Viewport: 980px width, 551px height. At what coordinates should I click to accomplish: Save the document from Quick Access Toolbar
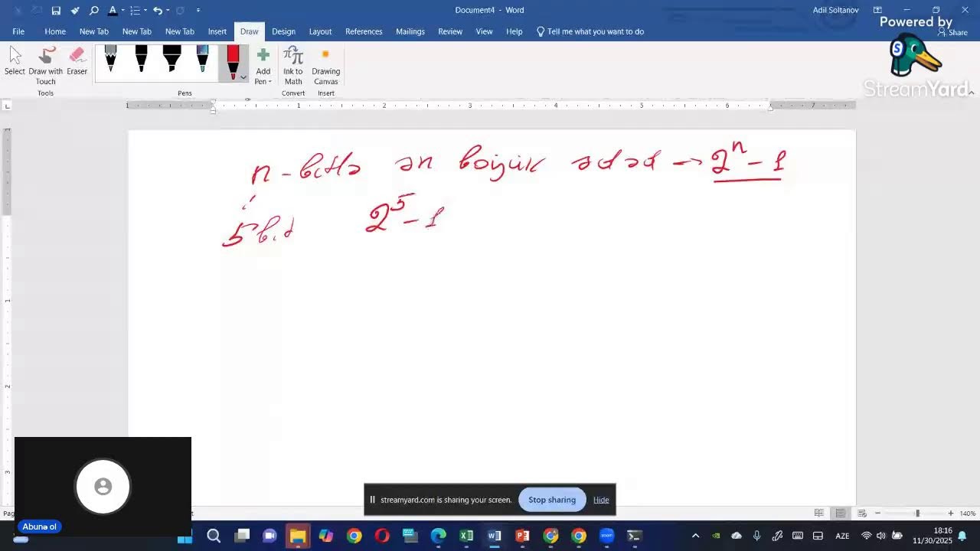click(56, 10)
